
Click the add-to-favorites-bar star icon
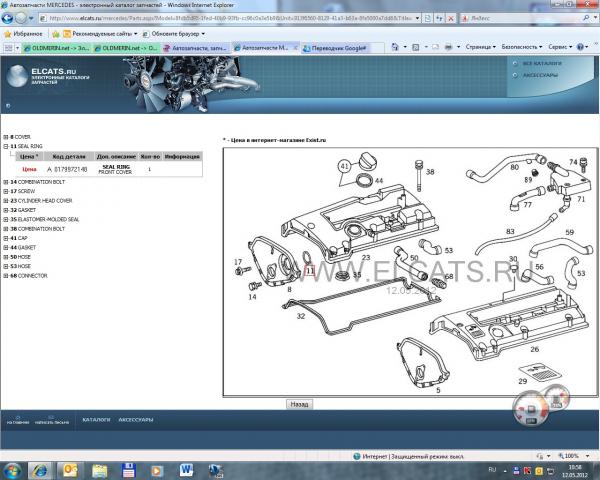(x=55, y=34)
